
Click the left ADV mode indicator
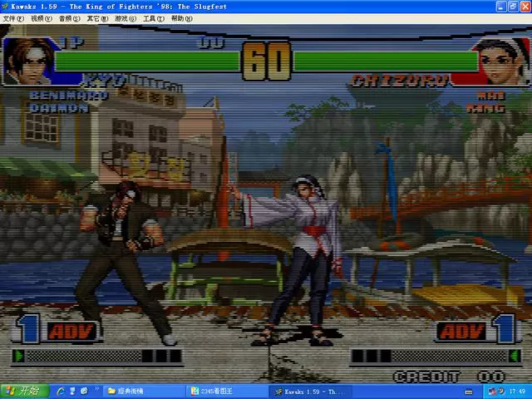(72, 332)
